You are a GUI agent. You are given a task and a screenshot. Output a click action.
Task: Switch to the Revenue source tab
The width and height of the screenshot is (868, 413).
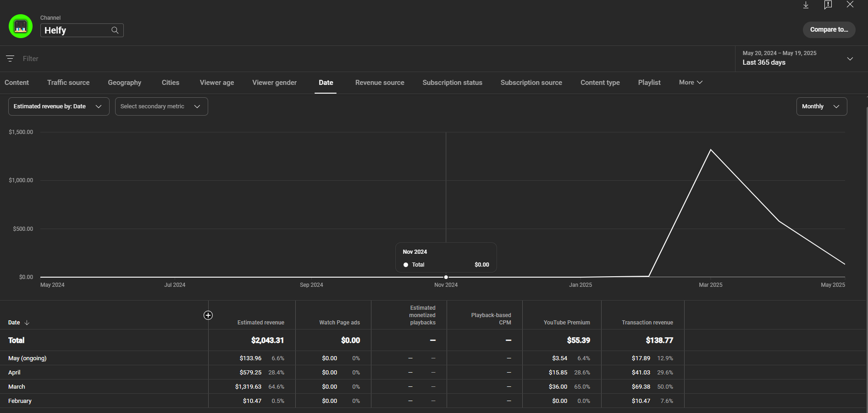click(380, 83)
